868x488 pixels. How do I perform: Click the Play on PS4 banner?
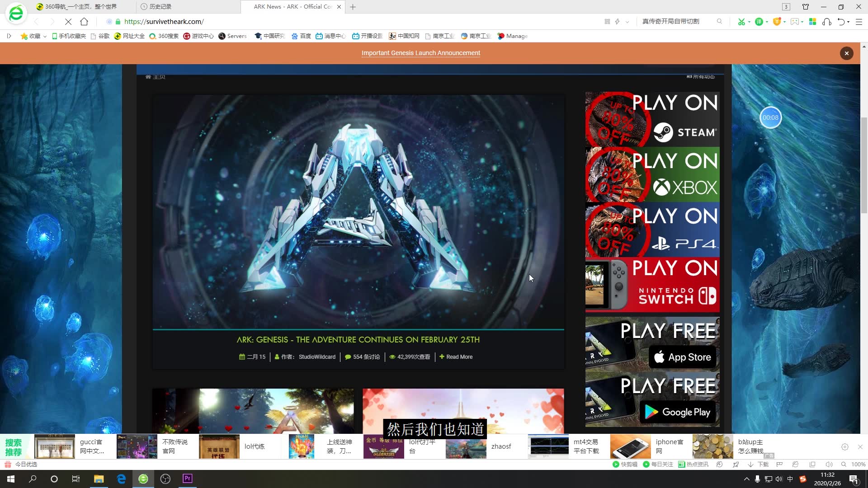pyautogui.click(x=652, y=230)
